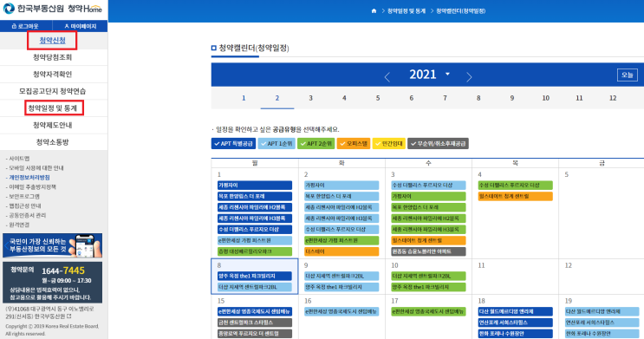The image size is (644, 339).
Task: Open 더샵 지제역 센트럴파크2BL on the 9th
Action: point(342,276)
